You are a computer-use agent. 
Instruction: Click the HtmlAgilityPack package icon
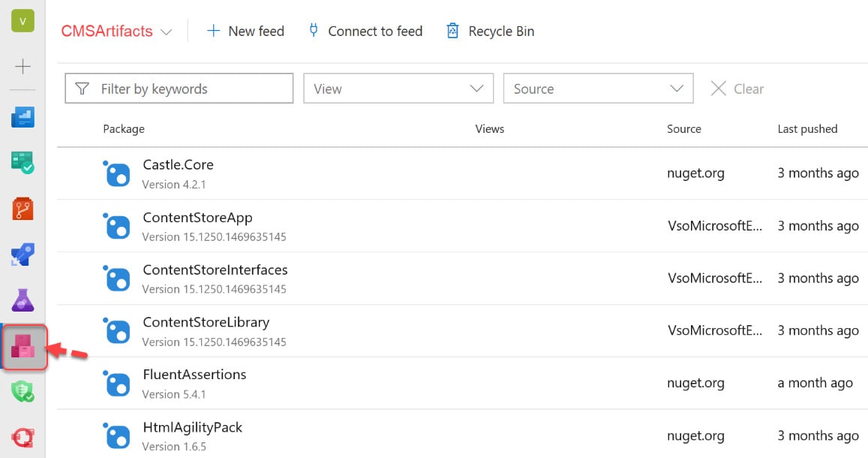tap(116, 435)
